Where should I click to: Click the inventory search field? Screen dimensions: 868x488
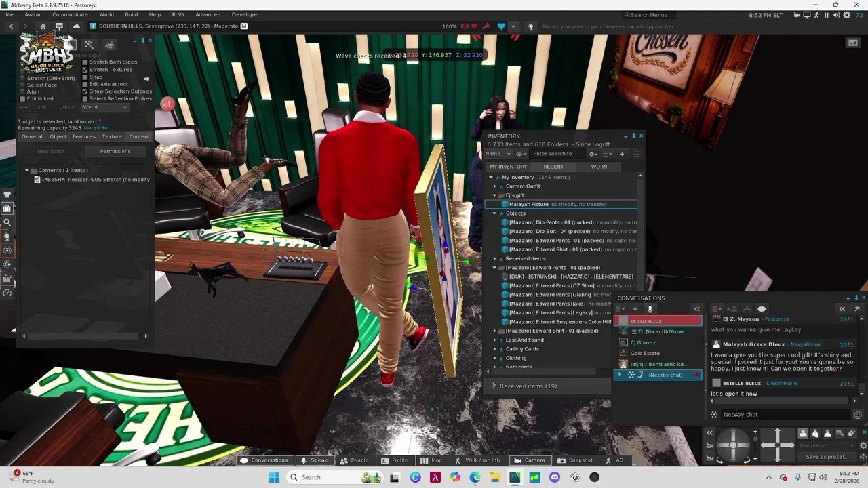coord(557,154)
